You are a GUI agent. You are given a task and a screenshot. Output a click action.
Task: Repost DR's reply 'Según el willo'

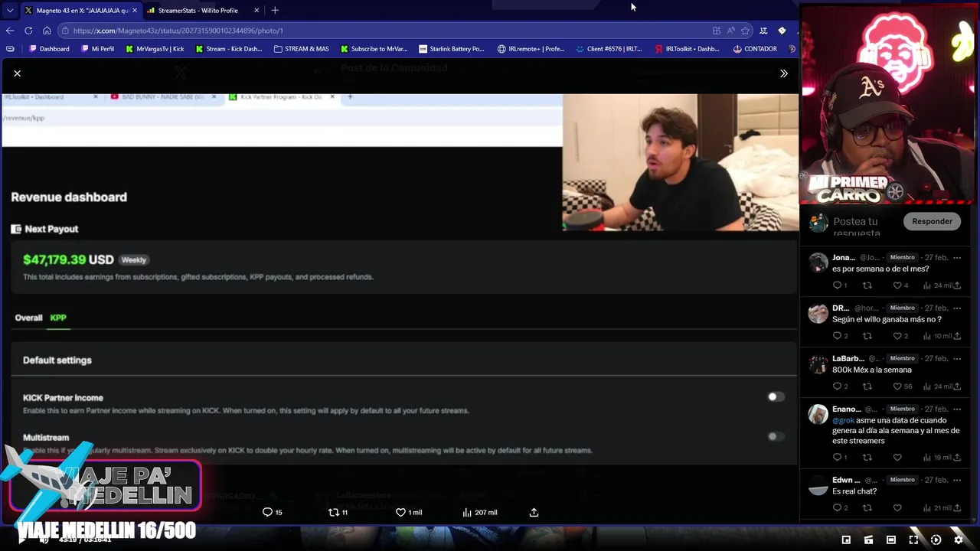point(867,336)
